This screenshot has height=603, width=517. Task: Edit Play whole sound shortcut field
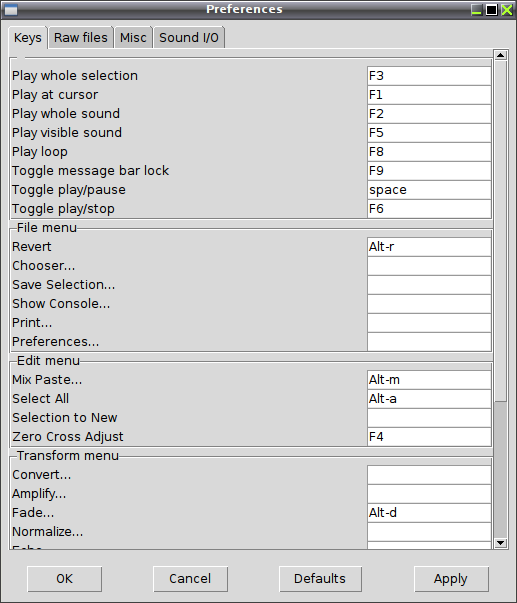coord(429,114)
